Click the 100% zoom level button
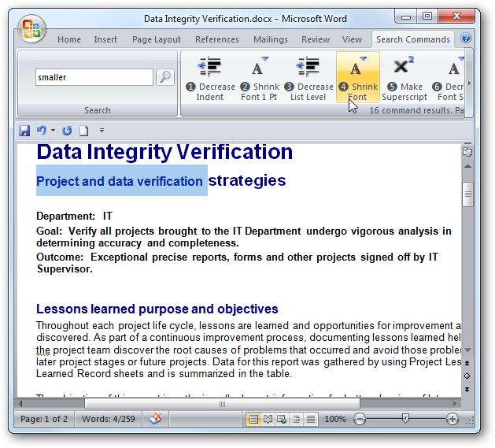The height and width of the screenshot is (448, 495). (x=335, y=419)
